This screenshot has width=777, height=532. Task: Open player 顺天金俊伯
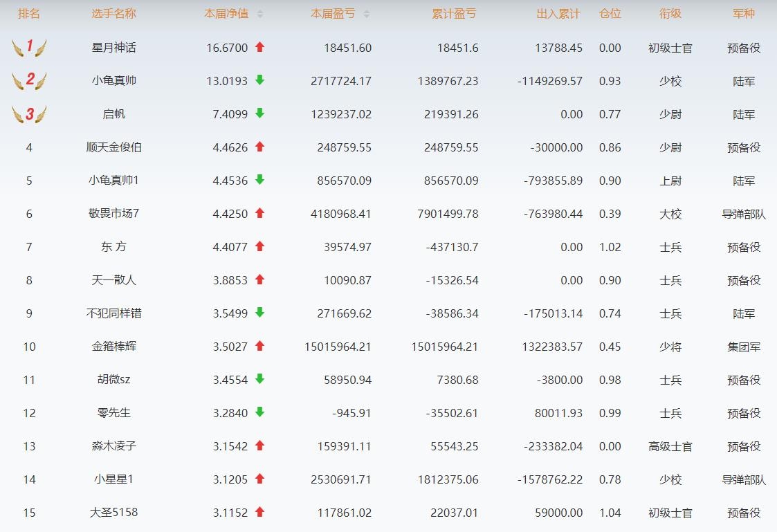pyautogui.click(x=113, y=147)
